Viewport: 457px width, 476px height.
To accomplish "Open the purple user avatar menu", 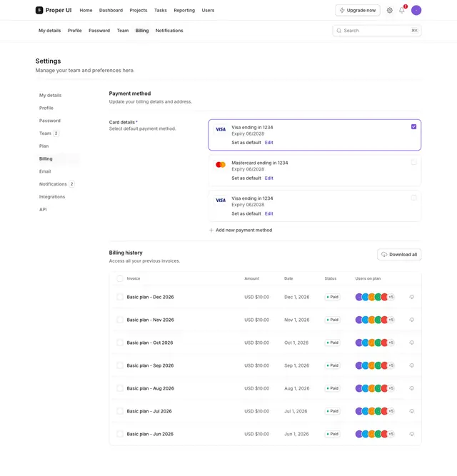I will point(416,10).
